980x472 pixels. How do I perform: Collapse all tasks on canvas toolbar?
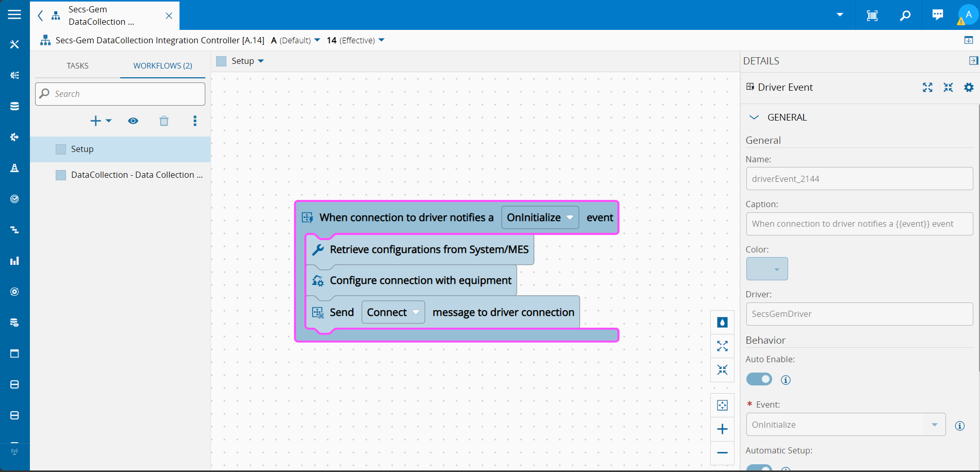coord(723,370)
